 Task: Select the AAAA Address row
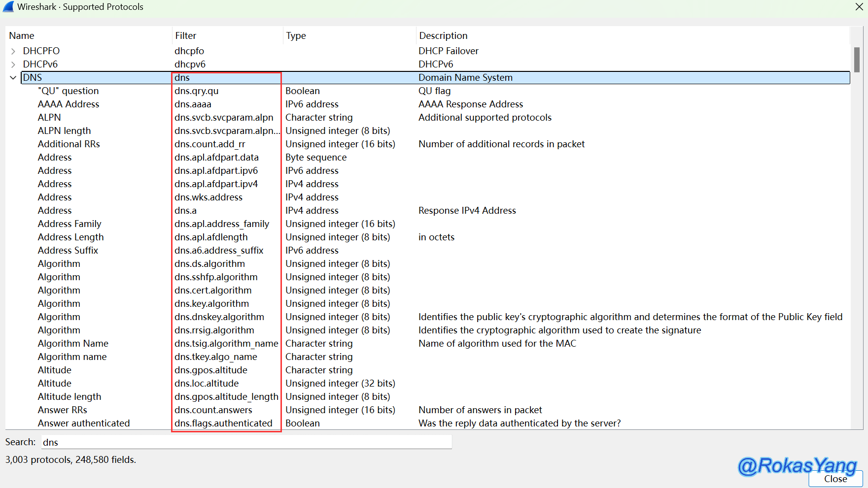[x=69, y=104]
